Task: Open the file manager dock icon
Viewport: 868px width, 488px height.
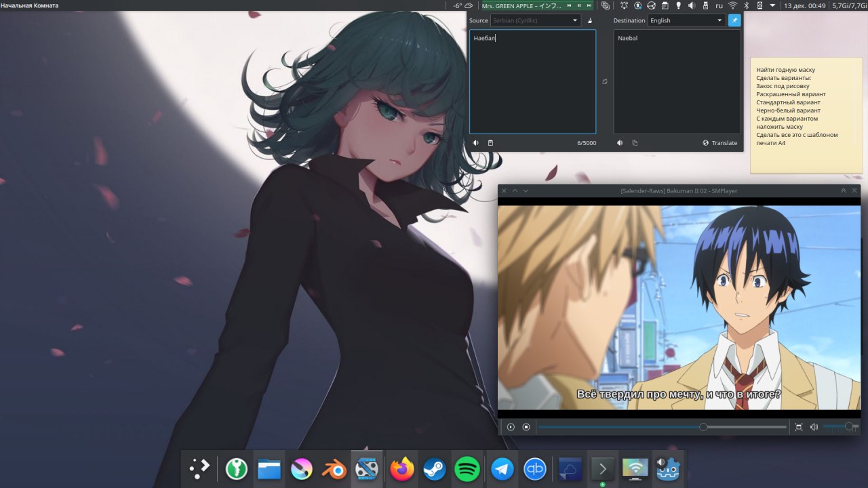Action: [269, 468]
